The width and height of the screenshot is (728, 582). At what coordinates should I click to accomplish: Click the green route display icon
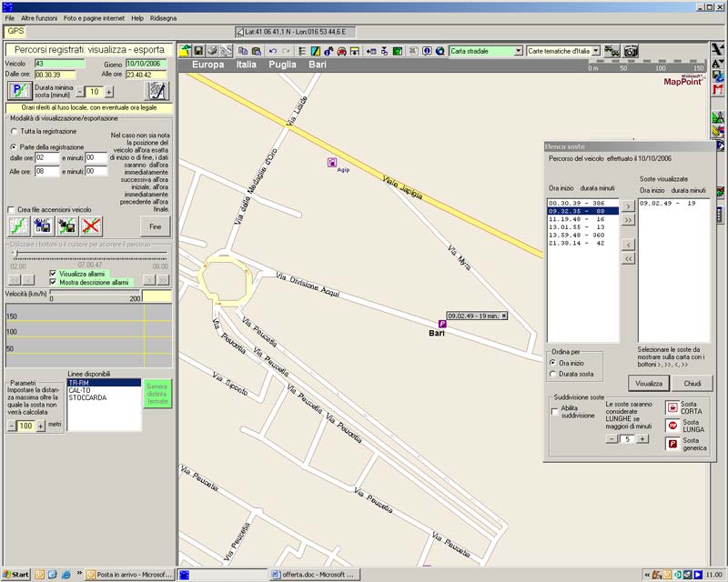point(19,226)
